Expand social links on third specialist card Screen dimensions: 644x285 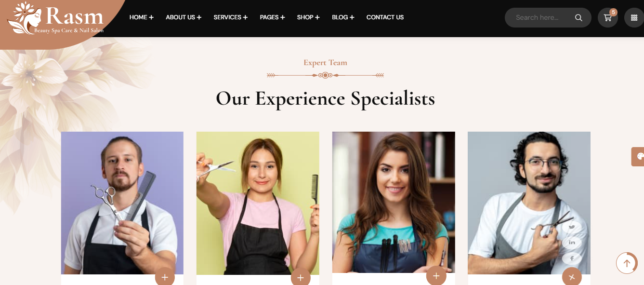[x=436, y=275]
